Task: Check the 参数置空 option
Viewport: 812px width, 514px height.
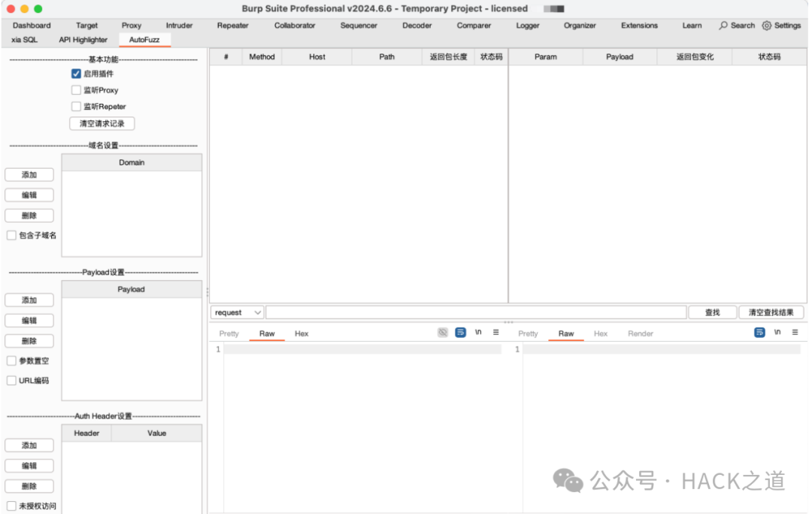Action: click(11, 360)
